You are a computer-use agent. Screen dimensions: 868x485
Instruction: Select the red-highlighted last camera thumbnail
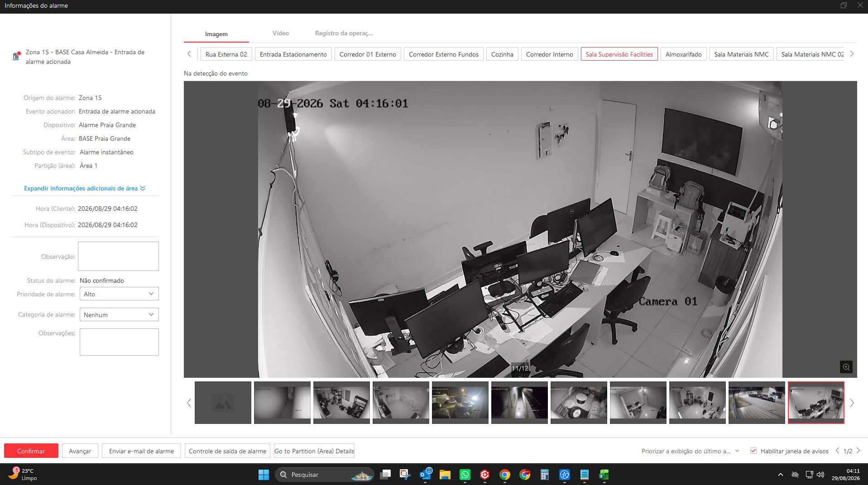pos(816,403)
